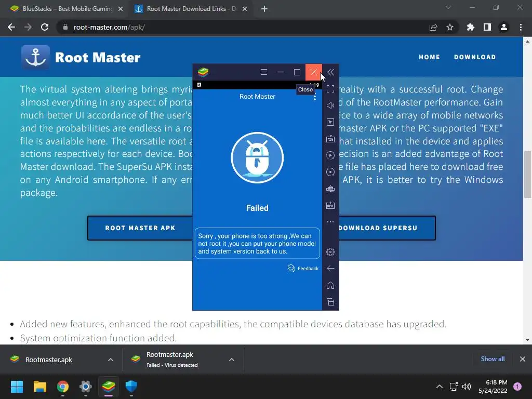
Task: Open Chrome three-dot menu
Action: point(521,27)
